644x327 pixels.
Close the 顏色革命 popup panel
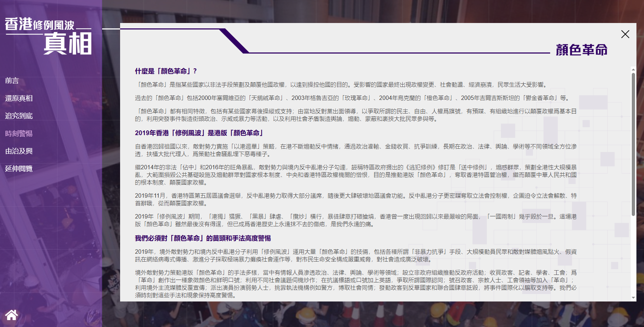point(625,34)
